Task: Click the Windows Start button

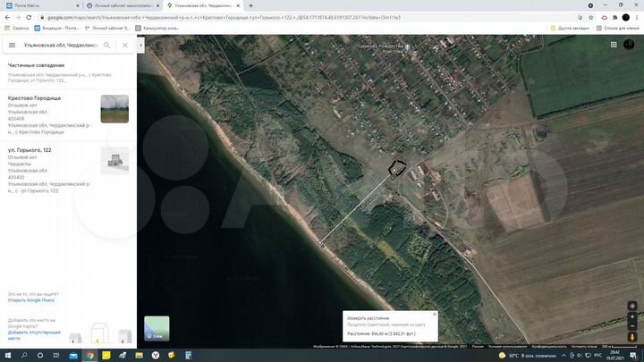Action: [x=7, y=355]
